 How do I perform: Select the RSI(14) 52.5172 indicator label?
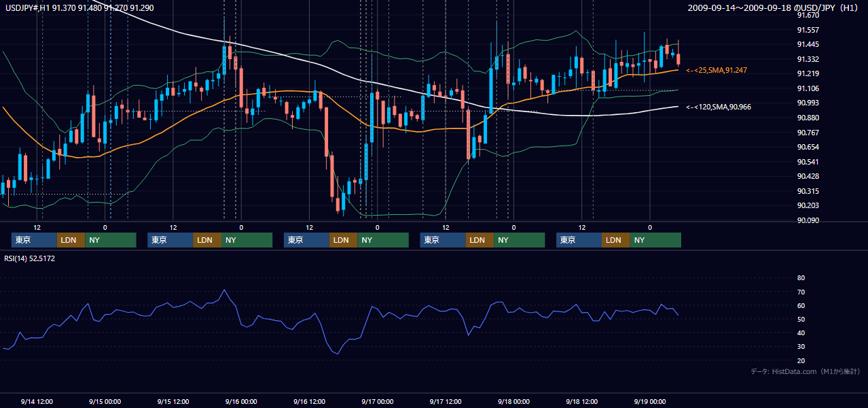pos(30,258)
